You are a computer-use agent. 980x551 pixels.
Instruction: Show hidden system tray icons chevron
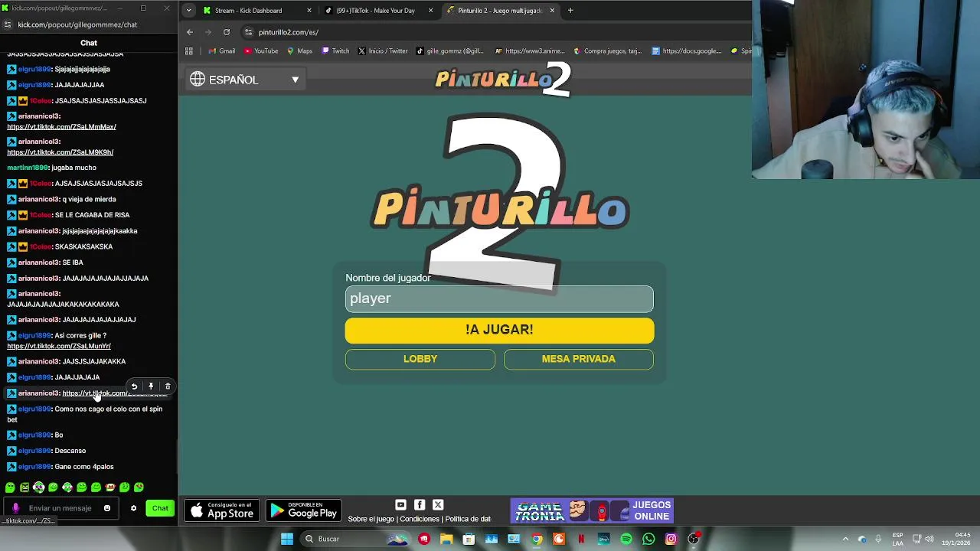[845, 539]
